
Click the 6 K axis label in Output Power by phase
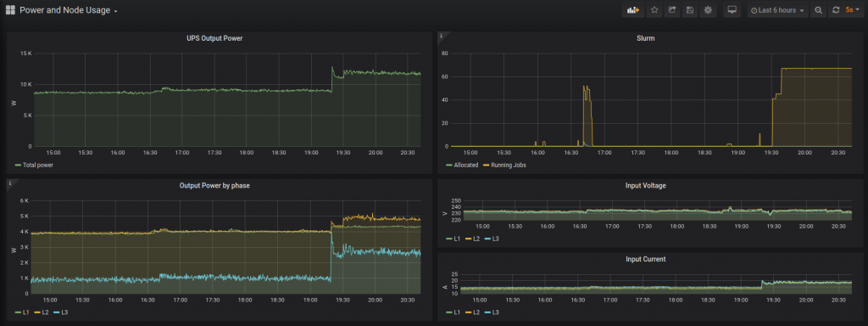click(x=24, y=200)
